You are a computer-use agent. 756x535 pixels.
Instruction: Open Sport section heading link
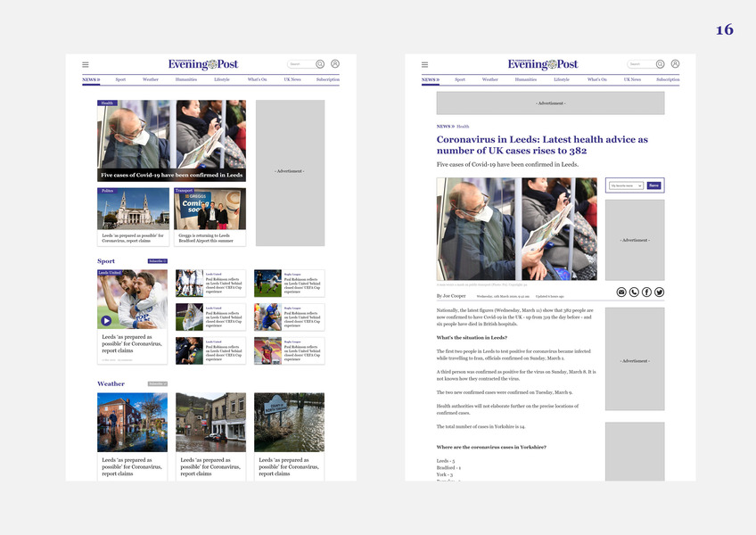pyautogui.click(x=106, y=261)
